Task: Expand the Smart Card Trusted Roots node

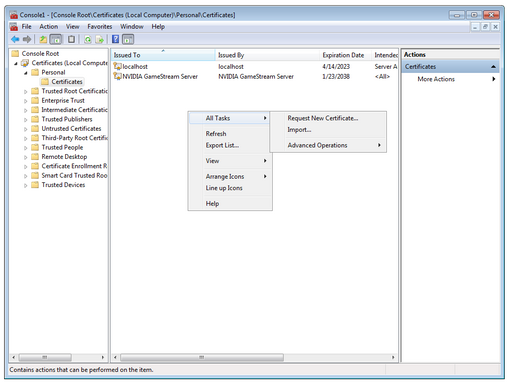Action: click(26, 176)
